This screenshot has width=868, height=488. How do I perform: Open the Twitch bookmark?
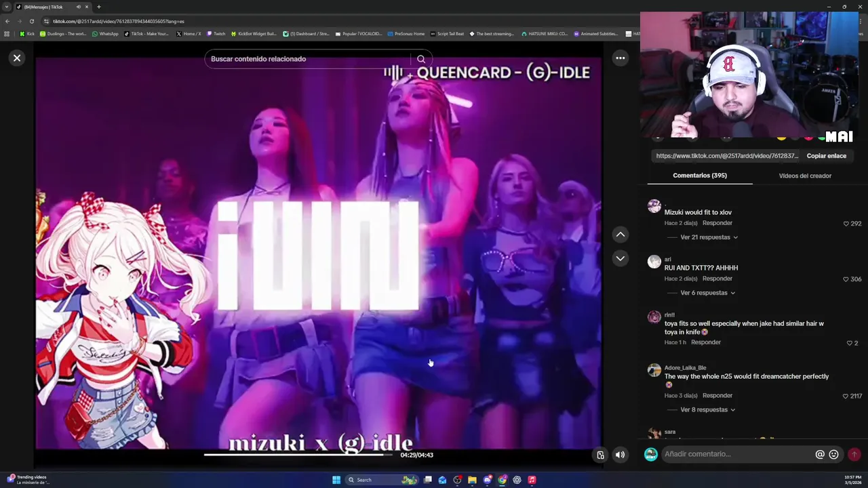pyautogui.click(x=216, y=33)
